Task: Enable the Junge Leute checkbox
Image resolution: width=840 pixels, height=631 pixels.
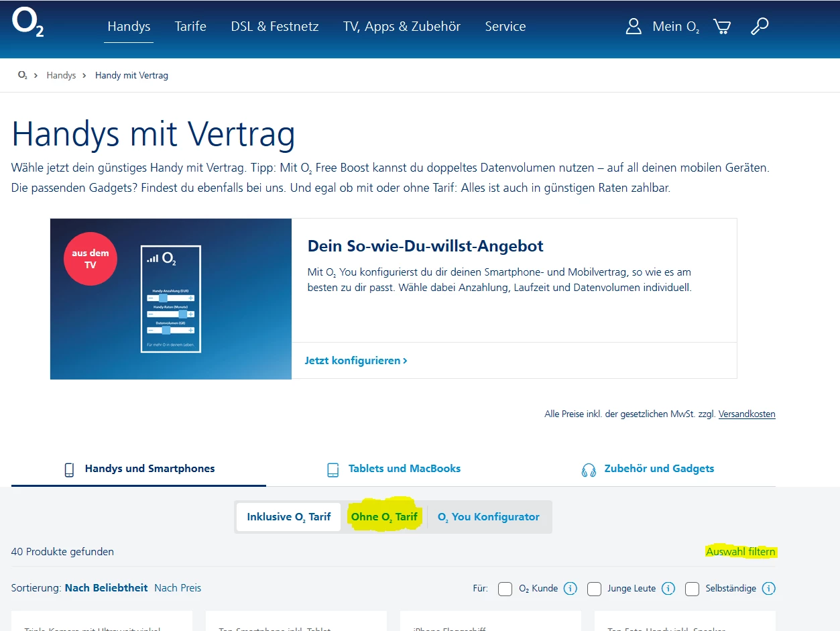Action: pyautogui.click(x=594, y=589)
